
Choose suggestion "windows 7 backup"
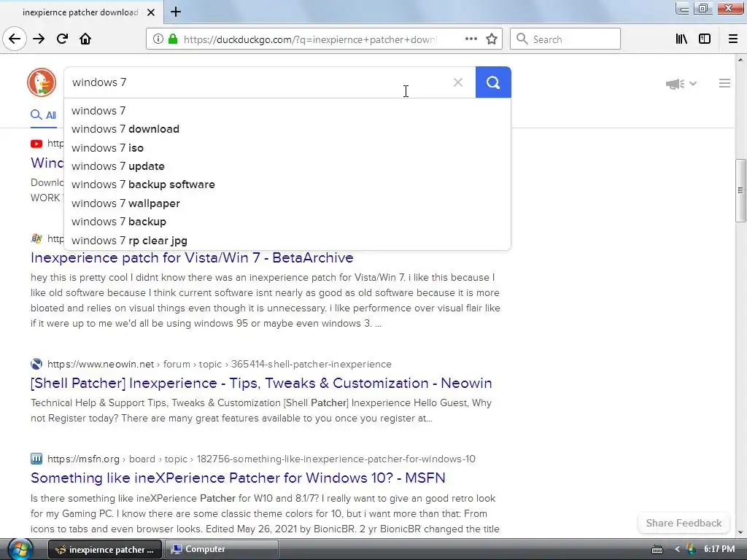tap(287, 222)
